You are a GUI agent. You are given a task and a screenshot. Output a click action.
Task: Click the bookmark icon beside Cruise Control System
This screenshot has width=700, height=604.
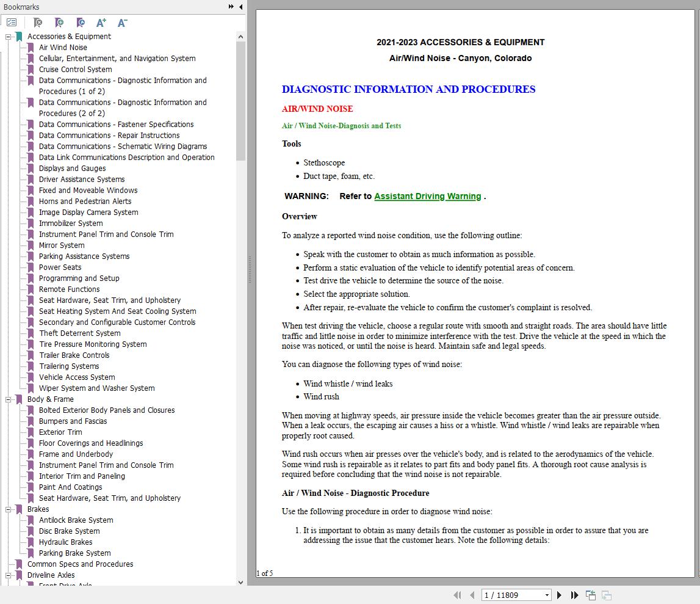tap(31, 69)
